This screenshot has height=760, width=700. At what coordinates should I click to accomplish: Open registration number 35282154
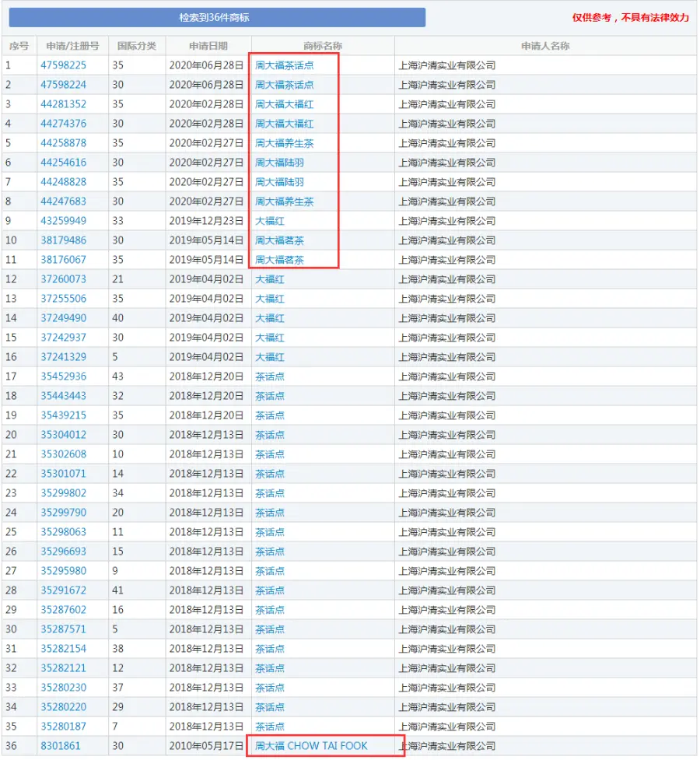pyautogui.click(x=64, y=649)
